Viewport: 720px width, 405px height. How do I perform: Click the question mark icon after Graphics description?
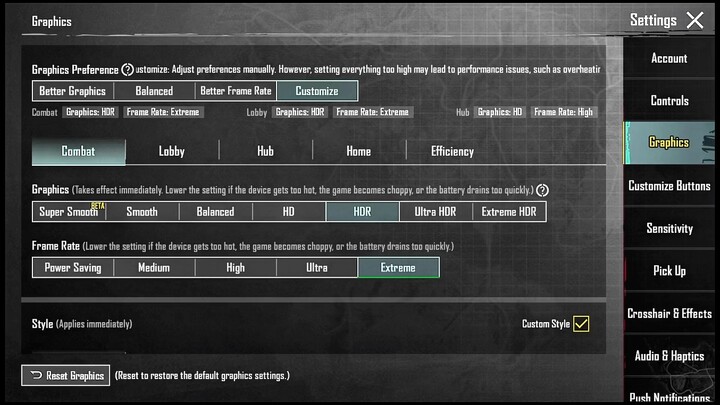pos(542,190)
